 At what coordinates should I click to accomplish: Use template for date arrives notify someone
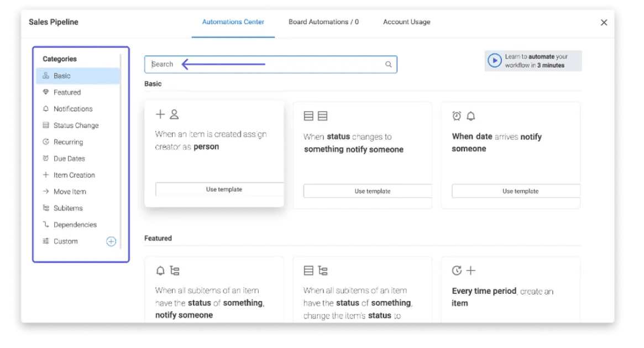516,191
